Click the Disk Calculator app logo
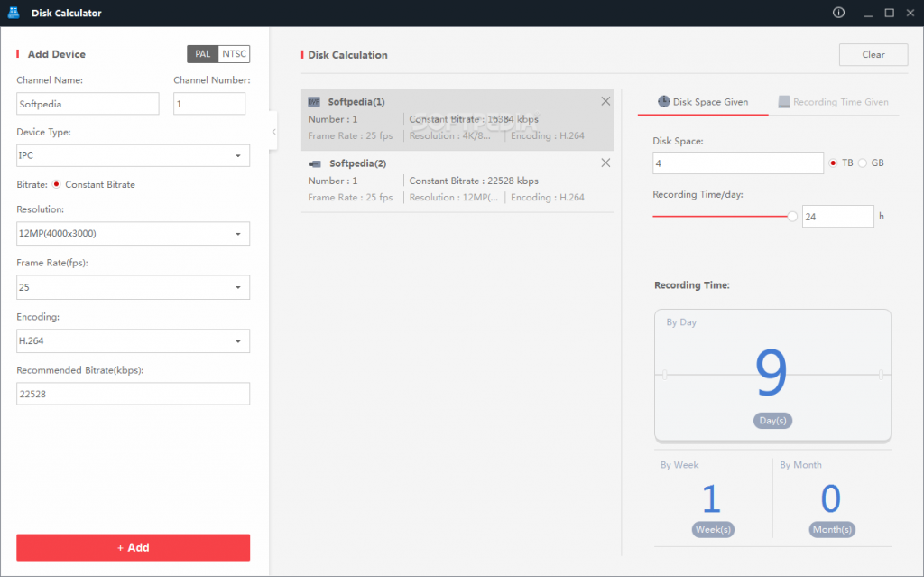 14,13
